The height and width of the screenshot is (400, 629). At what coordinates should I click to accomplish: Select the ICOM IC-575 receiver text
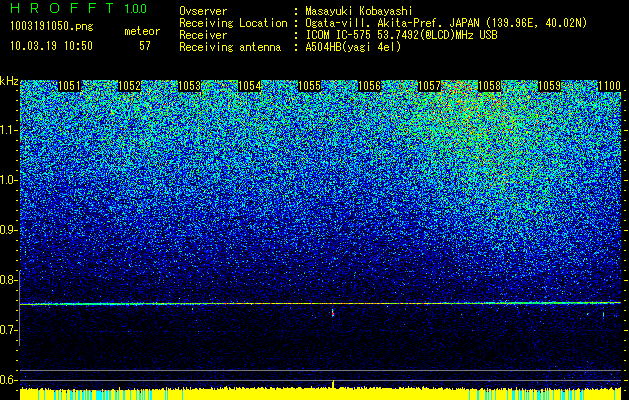point(401,35)
